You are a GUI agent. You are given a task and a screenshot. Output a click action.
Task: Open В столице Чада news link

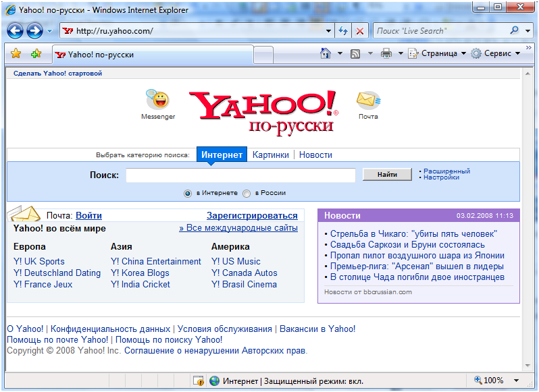click(x=417, y=277)
